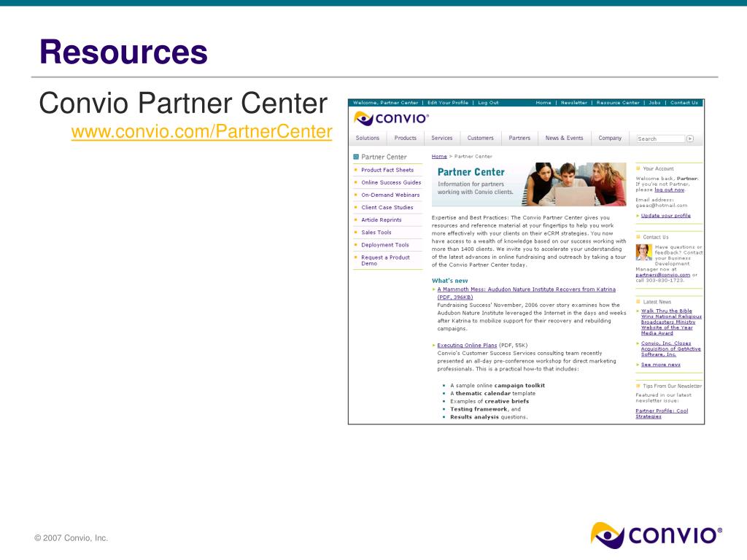
Task: Click the Update your profile link
Action: pos(665,215)
